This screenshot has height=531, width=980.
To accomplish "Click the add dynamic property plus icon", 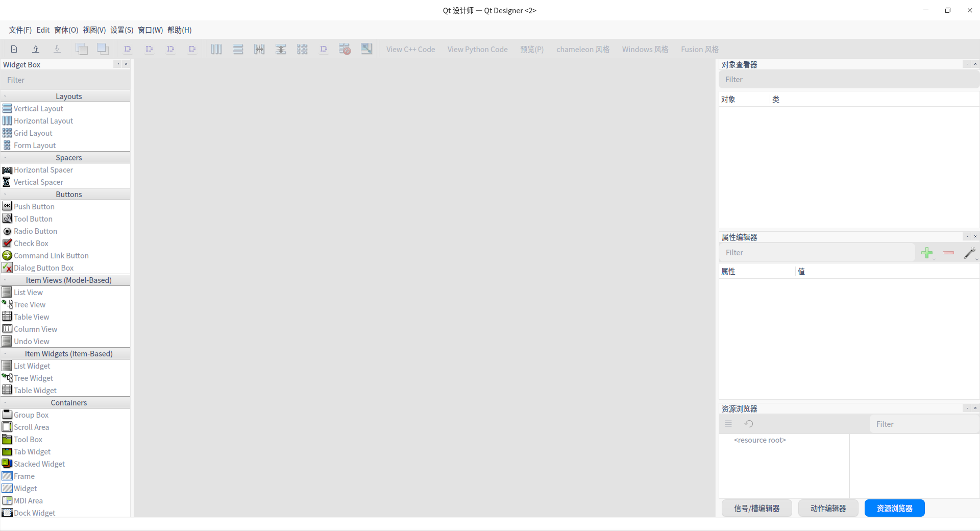I will click(927, 253).
